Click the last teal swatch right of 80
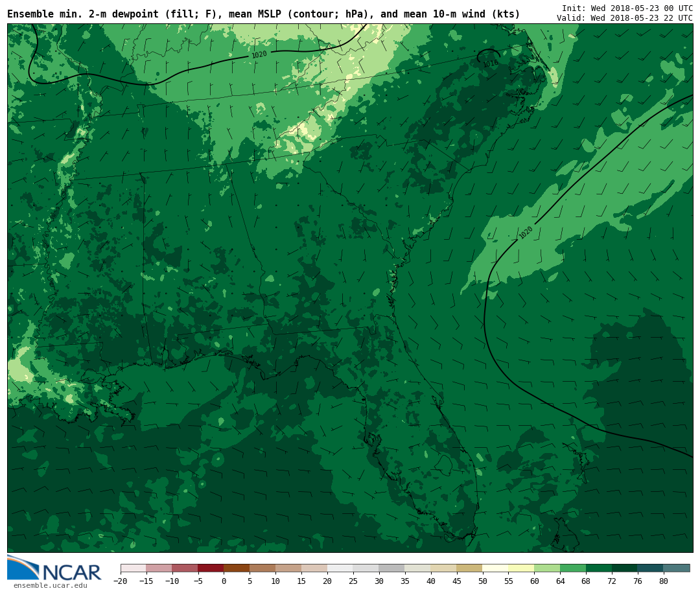This screenshot has height=593, width=700. pos(677,568)
